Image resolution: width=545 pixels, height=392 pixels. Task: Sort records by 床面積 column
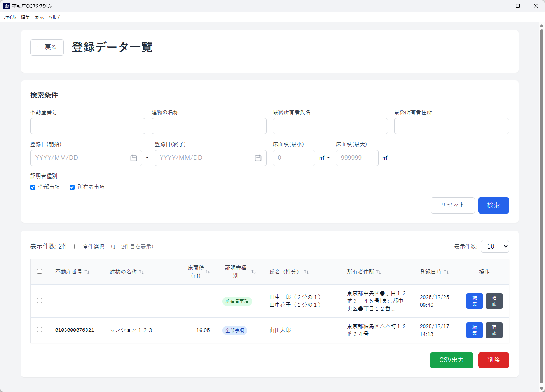[x=208, y=272]
